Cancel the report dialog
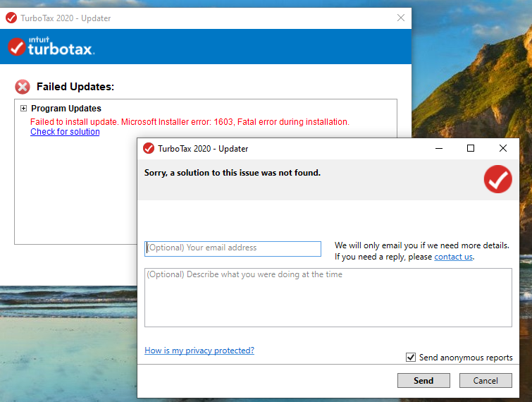The width and height of the screenshot is (532, 402). [x=485, y=381]
